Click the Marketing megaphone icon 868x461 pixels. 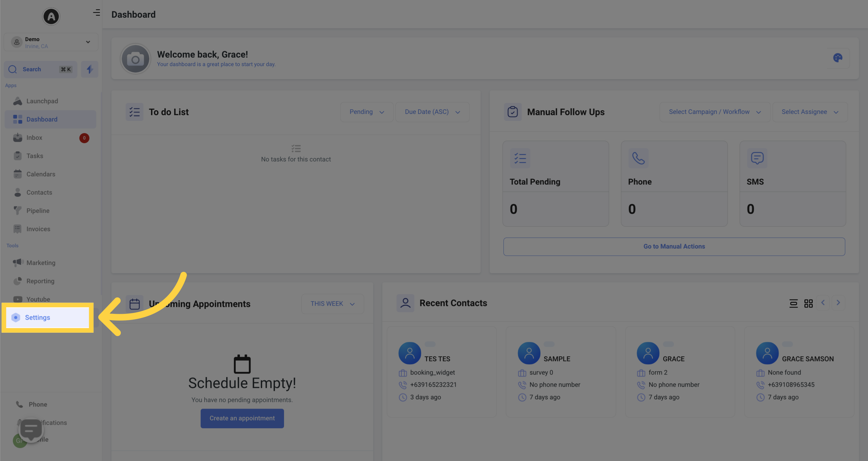(x=18, y=262)
